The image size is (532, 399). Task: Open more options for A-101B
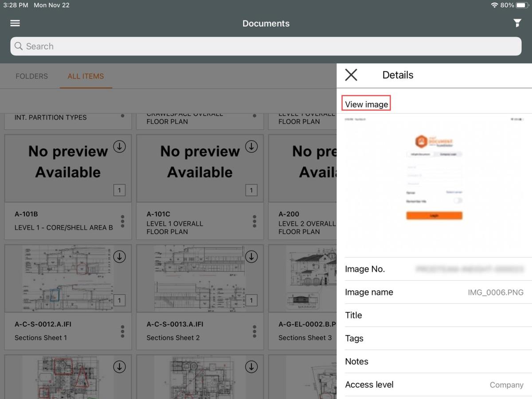coord(122,221)
